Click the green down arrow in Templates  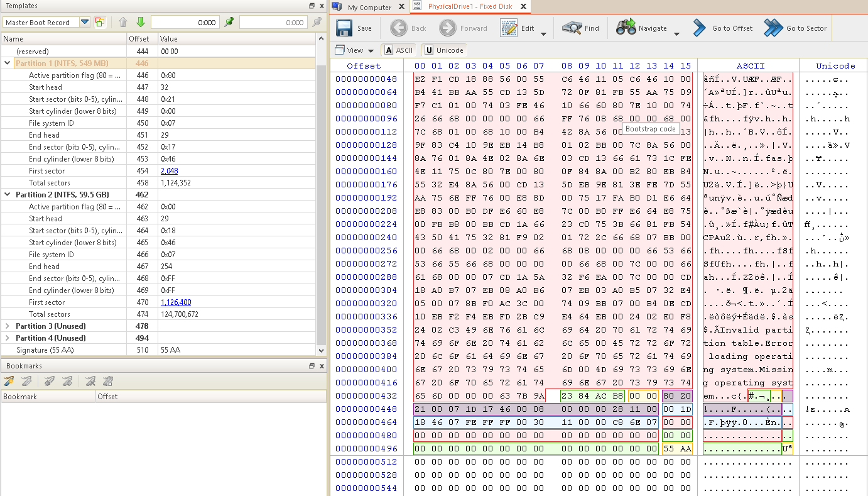[x=141, y=22]
